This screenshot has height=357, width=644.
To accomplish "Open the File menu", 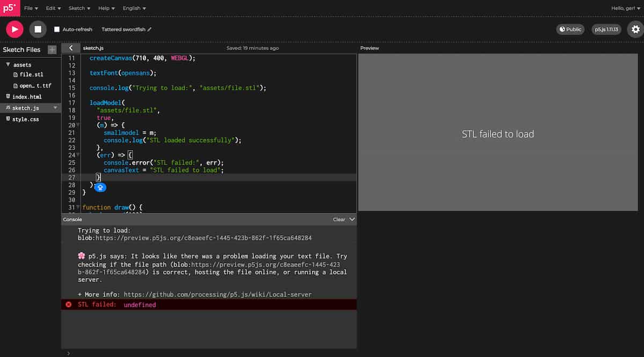I will 31,8.
